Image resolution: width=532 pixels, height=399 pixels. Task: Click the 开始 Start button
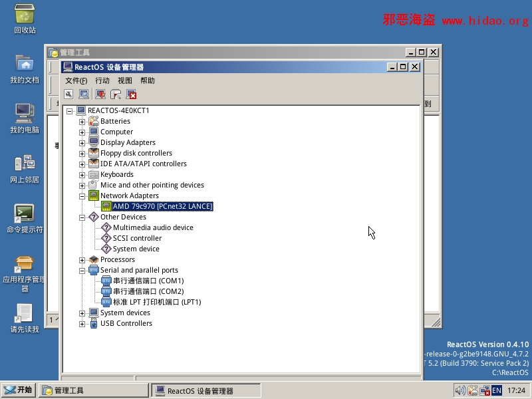pyautogui.click(x=18, y=390)
